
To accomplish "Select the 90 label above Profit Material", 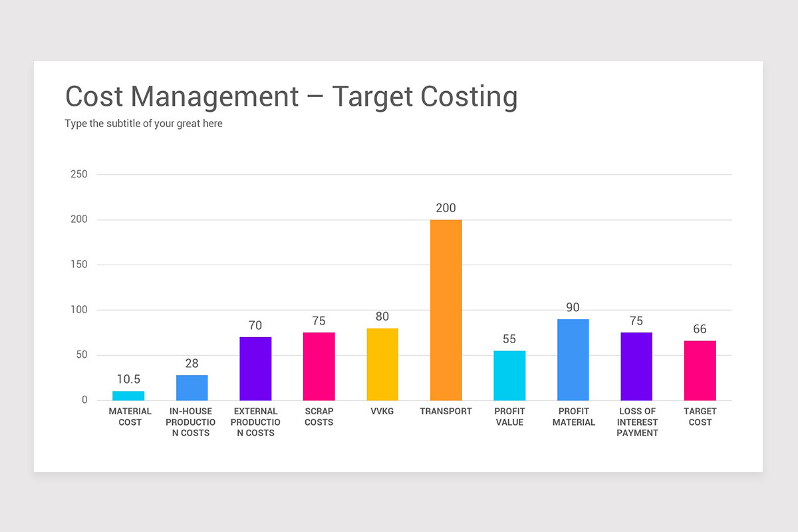I will [x=573, y=307].
